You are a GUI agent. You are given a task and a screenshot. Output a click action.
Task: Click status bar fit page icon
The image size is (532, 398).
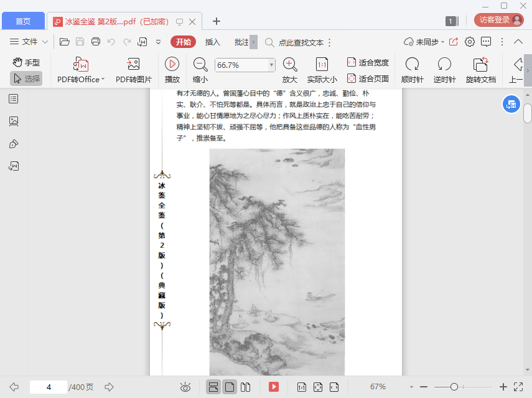[318, 387]
